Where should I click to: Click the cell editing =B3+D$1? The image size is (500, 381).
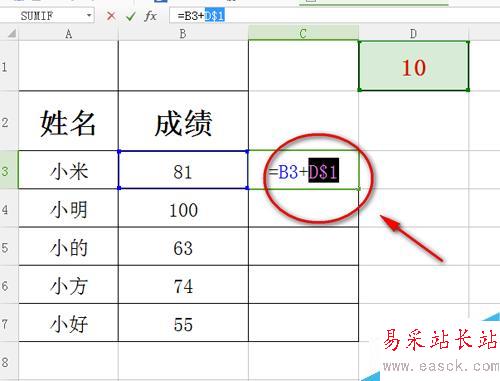(303, 170)
